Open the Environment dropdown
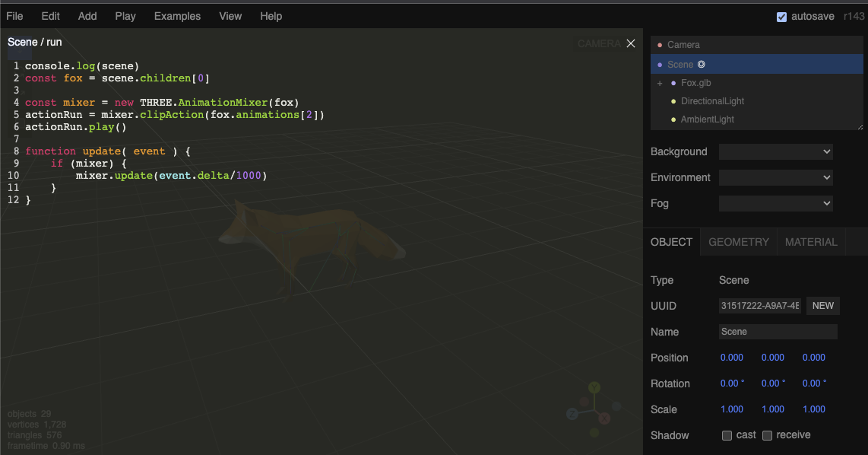Screen dimensions: 868x455 tap(775, 178)
